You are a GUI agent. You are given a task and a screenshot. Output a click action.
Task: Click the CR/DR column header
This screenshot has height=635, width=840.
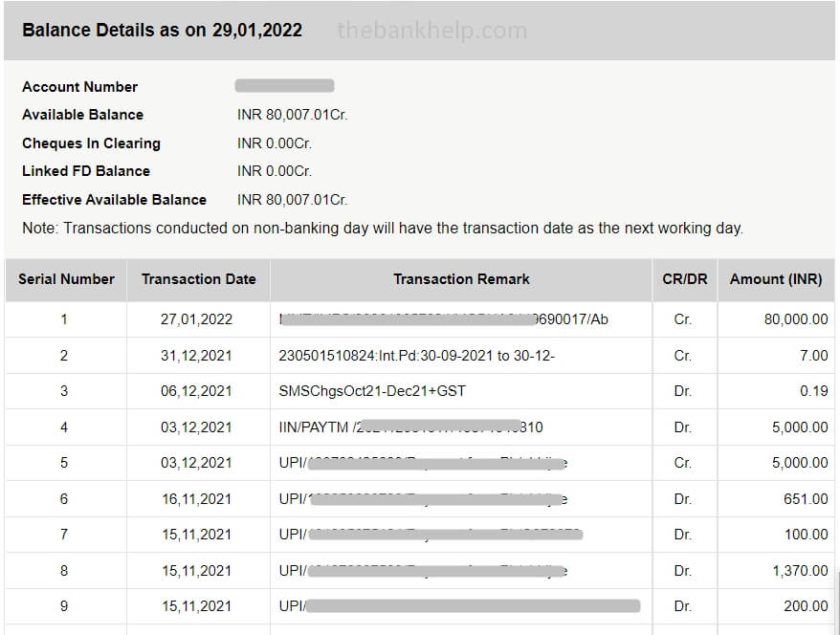tap(684, 279)
